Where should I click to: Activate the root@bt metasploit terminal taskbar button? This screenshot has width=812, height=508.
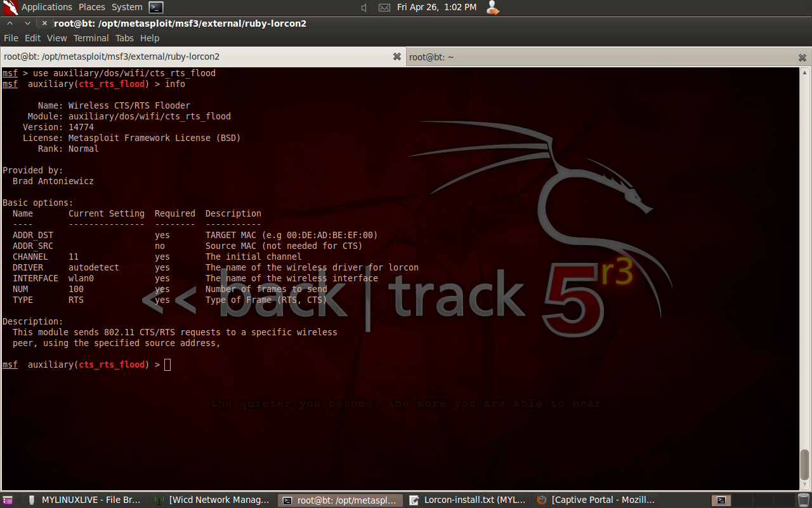click(x=340, y=500)
